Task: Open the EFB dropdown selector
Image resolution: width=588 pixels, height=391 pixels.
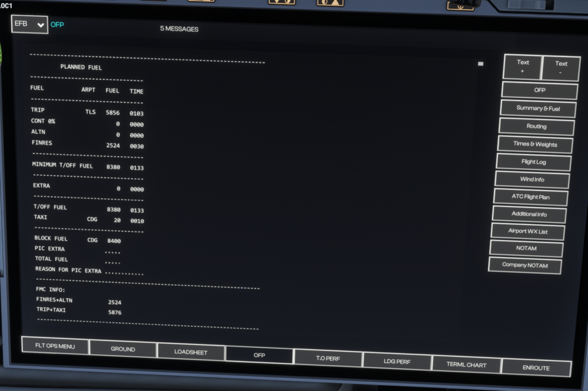Action: click(29, 24)
